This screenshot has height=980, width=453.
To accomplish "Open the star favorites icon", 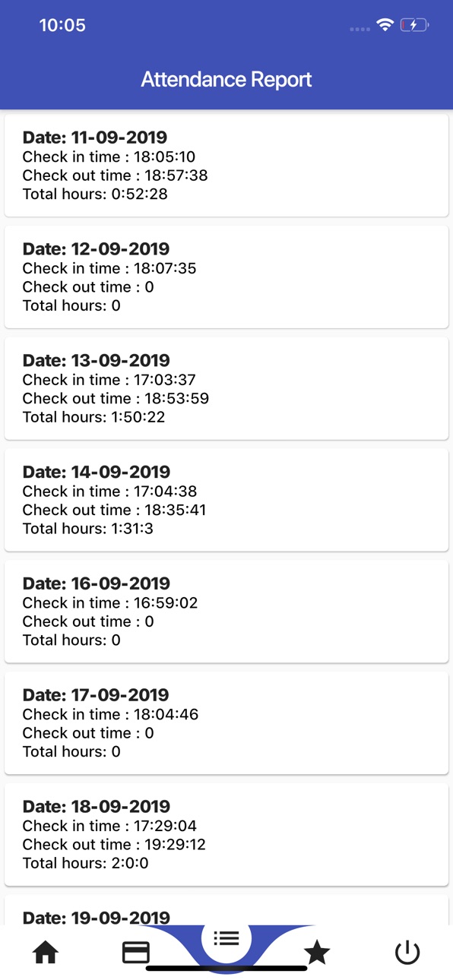I will click(x=317, y=952).
